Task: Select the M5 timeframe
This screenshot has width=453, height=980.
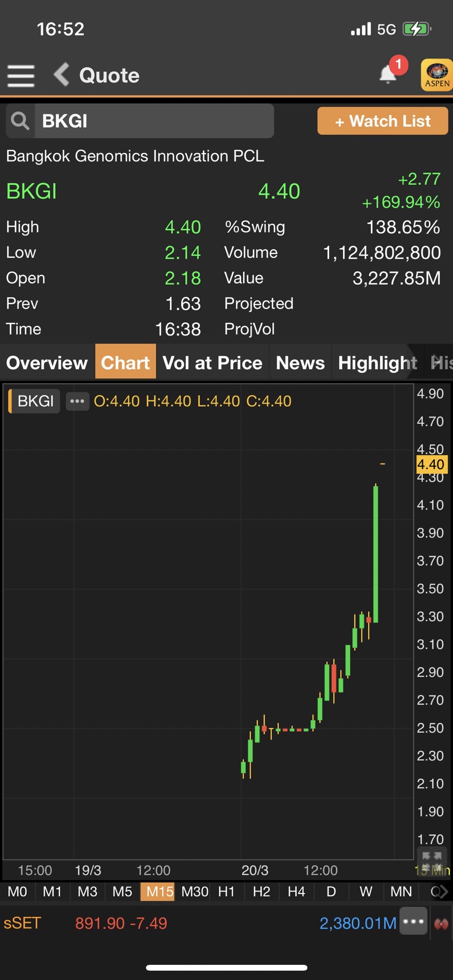Action: pyautogui.click(x=122, y=891)
